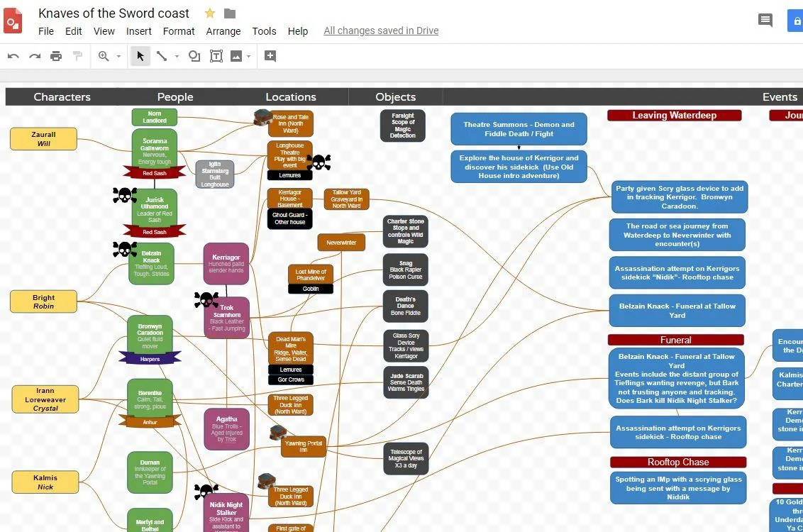Viewport: 803px width, 532px height.
Task: Click the Redo arrow icon
Action: pyautogui.click(x=35, y=56)
